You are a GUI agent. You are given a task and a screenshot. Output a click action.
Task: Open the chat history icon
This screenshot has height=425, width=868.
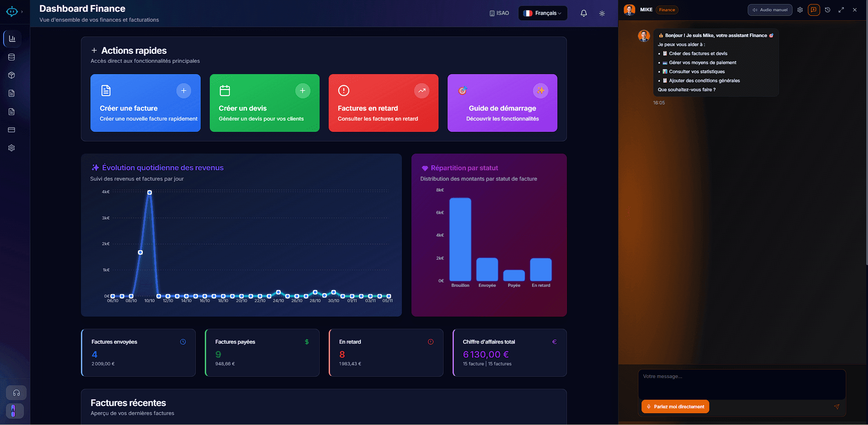(x=828, y=9)
